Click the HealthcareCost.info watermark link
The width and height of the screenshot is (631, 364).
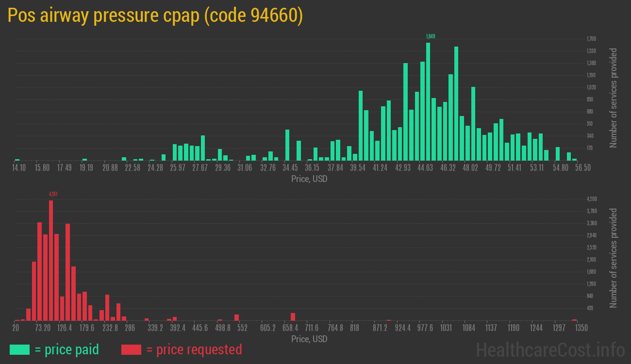pyautogui.click(x=549, y=349)
